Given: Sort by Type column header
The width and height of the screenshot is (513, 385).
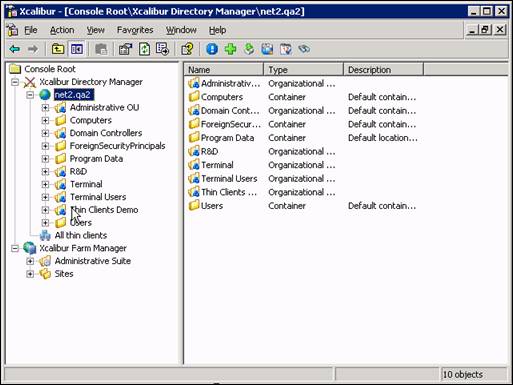Looking at the screenshot, I should point(304,70).
